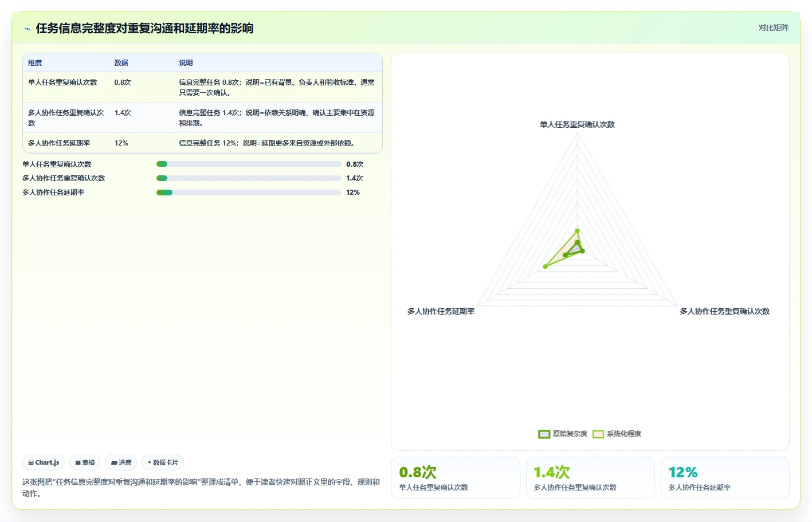Click the progress bar for 多人协作任务延期率
This screenshot has height=522, width=812.
point(249,193)
